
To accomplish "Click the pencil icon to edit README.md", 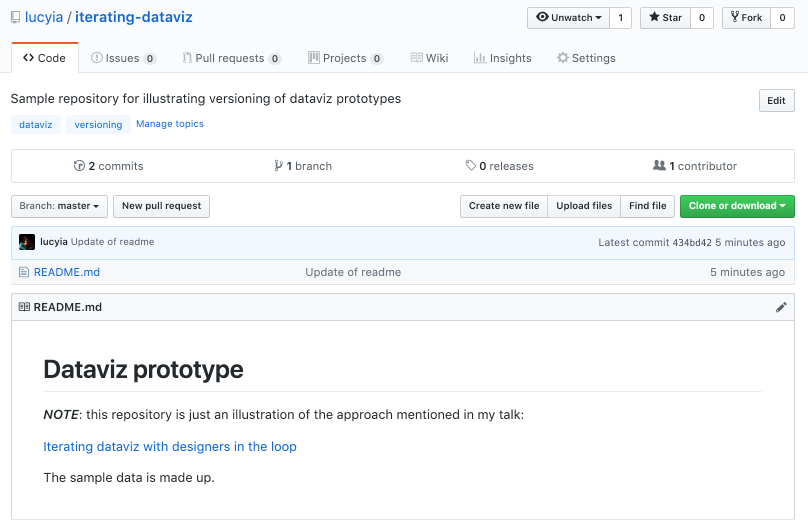I will click(x=781, y=307).
